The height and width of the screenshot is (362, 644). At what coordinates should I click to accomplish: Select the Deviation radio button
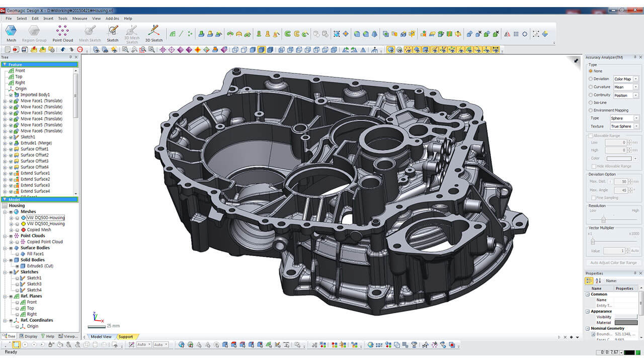pyautogui.click(x=591, y=79)
